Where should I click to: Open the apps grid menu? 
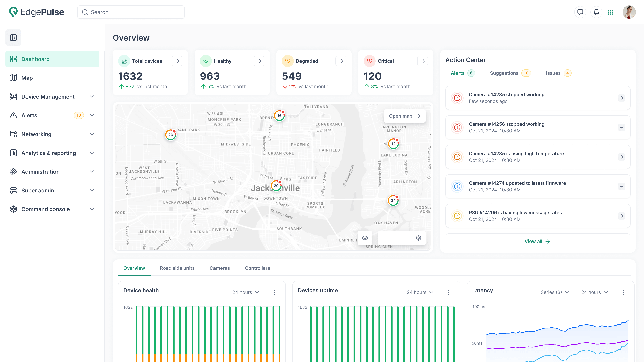point(610,12)
